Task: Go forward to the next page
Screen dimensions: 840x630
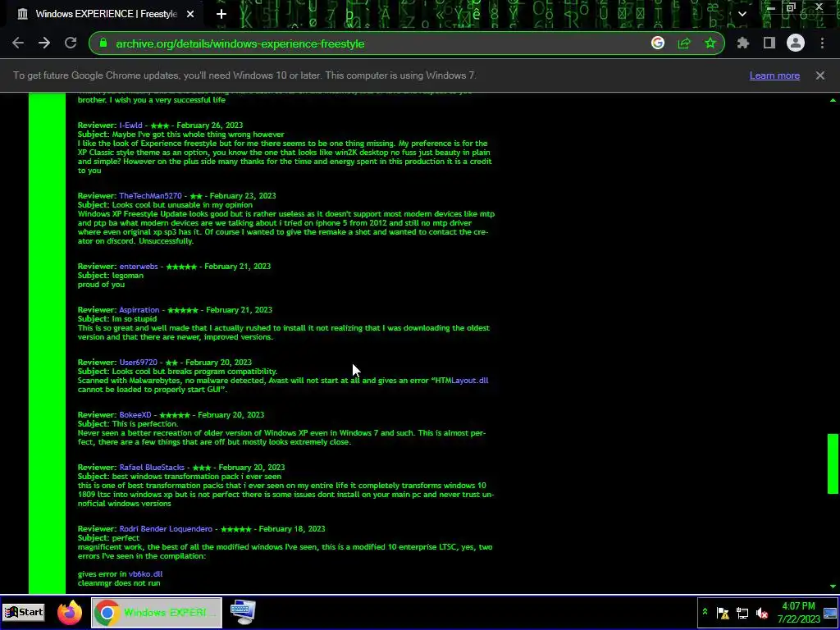Action: click(44, 43)
